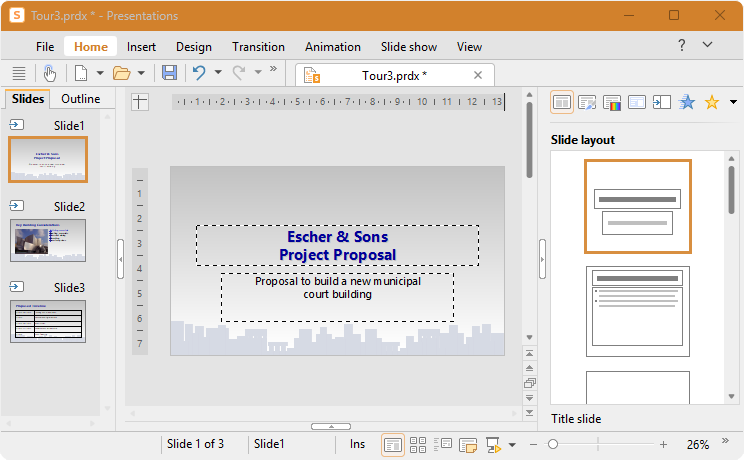Open the hamburger menu icon in toolbar
Image resolution: width=744 pixels, height=460 pixels.
point(19,73)
